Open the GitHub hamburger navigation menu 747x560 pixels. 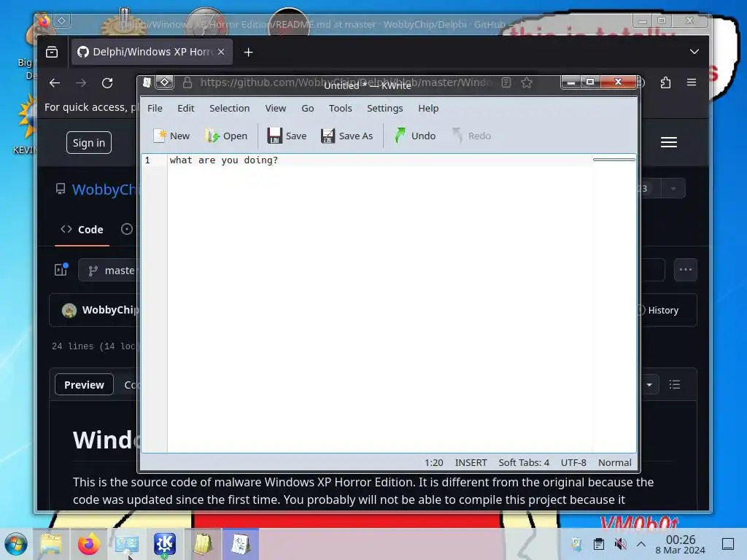669,142
